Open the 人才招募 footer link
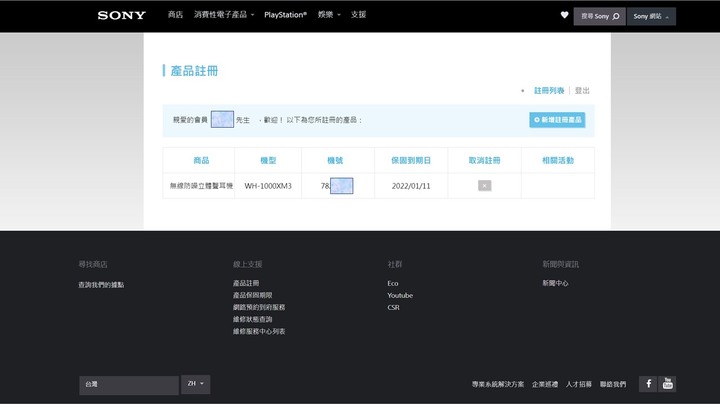This screenshot has width=720, height=405. 579,384
